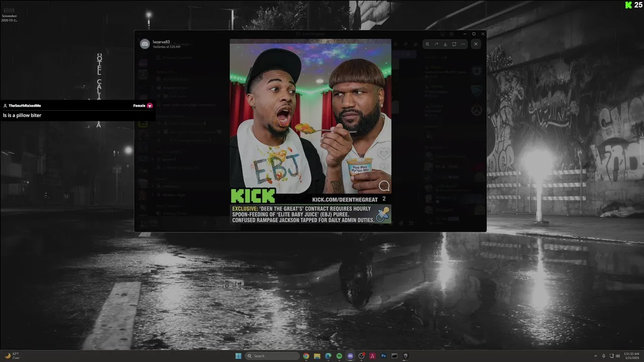Launch Microsoft Edge from the taskbar

click(328, 356)
